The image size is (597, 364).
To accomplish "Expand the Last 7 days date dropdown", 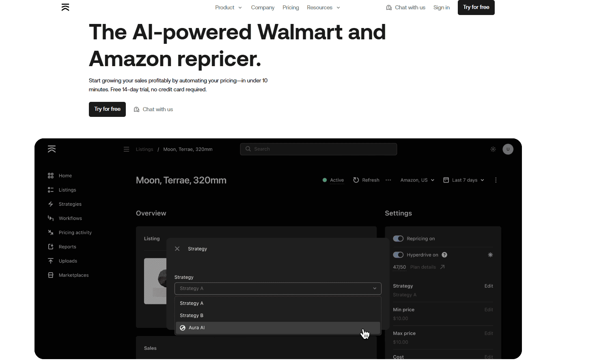I will pyautogui.click(x=463, y=180).
